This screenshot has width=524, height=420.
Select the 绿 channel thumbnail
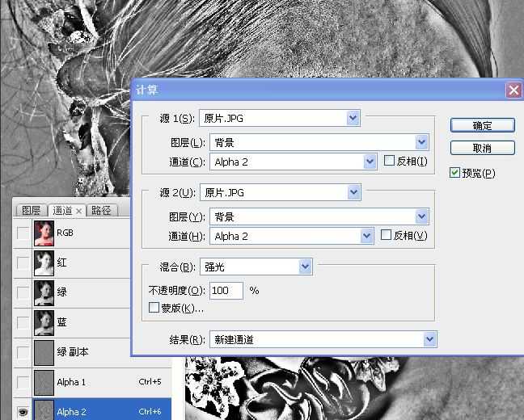(44, 293)
